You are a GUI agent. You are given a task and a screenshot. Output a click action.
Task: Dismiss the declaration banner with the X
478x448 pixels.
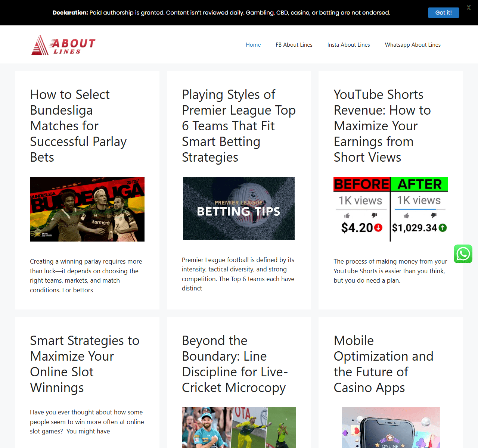point(469,7)
